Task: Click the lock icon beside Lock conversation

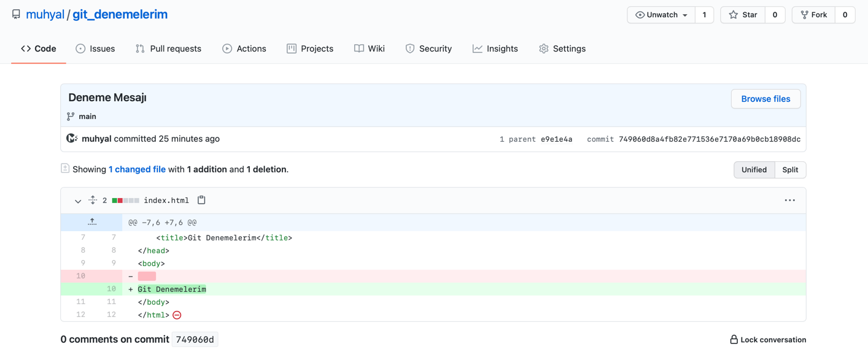Action: coord(734,340)
